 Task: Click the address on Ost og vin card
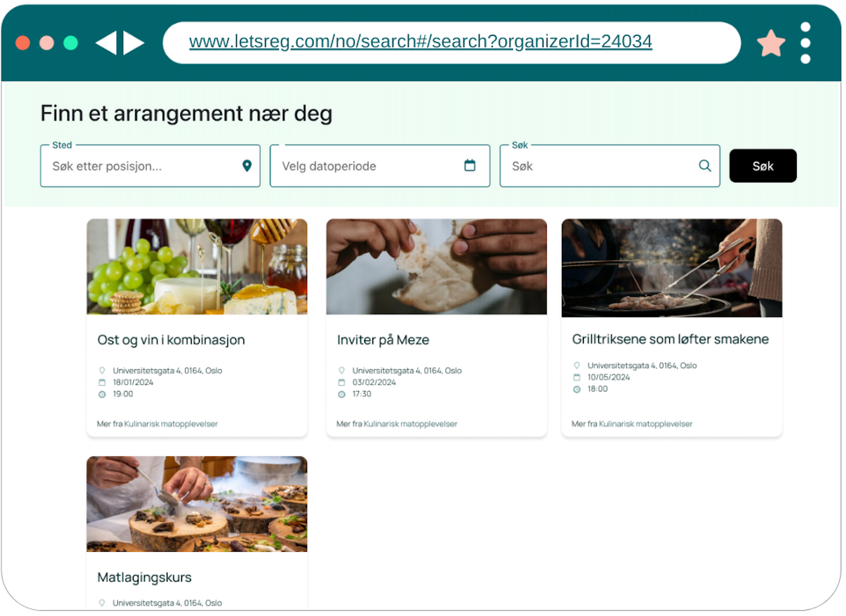click(x=168, y=370)
